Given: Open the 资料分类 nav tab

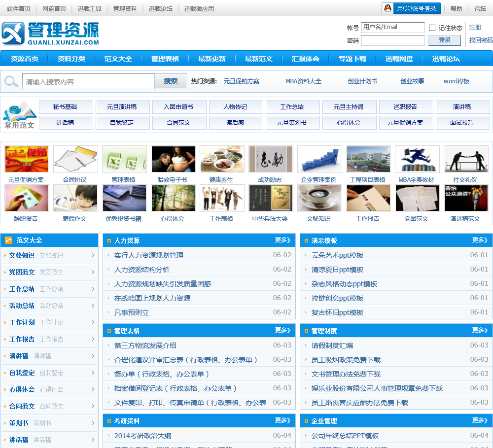Looking at the screenshot, I should [71, 59].
